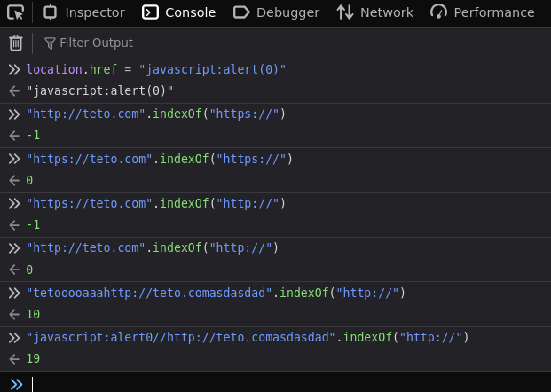Open the Network tab

[x=375, y=12]
